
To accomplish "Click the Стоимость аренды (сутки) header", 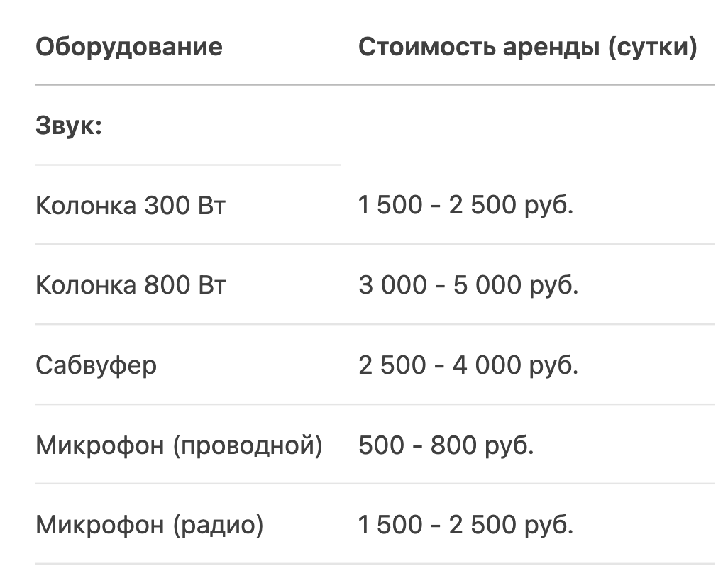I will pyautogui.click(x=527, y=47).
